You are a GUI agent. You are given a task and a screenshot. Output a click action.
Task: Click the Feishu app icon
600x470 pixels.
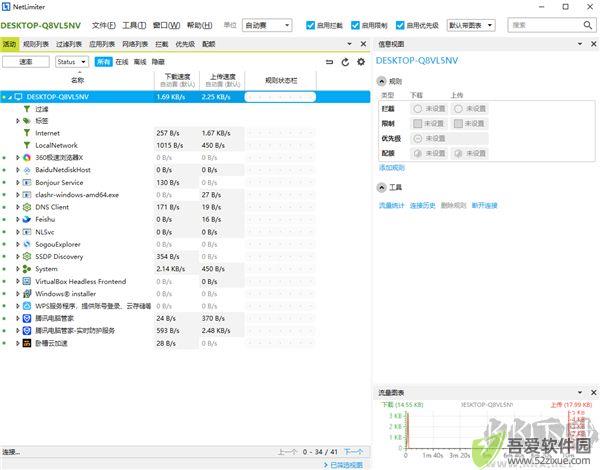[27, 219]
